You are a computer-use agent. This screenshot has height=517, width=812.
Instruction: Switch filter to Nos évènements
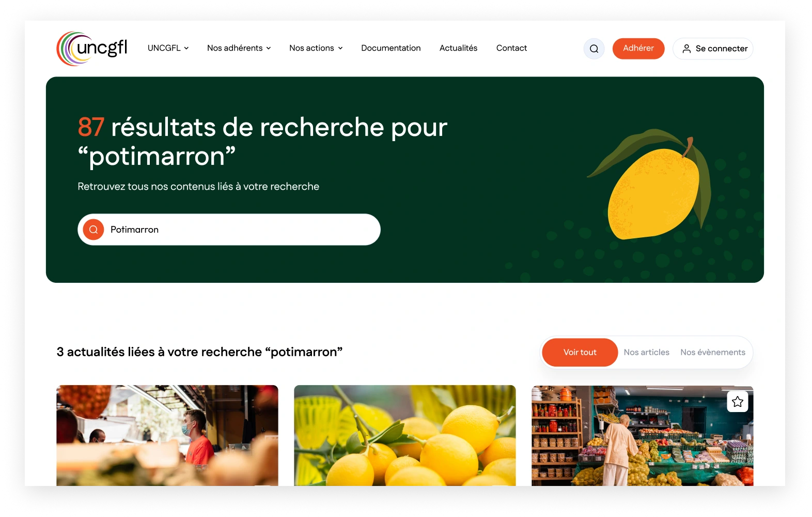[x=713, y=353]
